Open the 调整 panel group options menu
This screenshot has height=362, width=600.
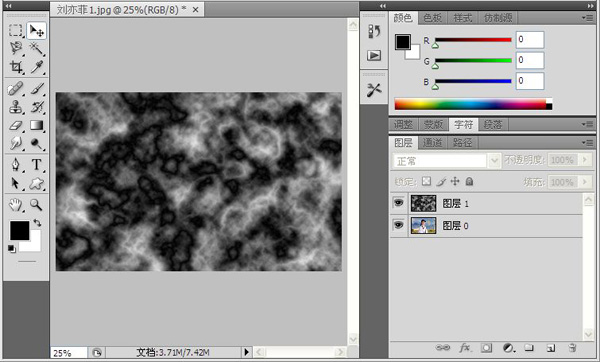(587, 124)
